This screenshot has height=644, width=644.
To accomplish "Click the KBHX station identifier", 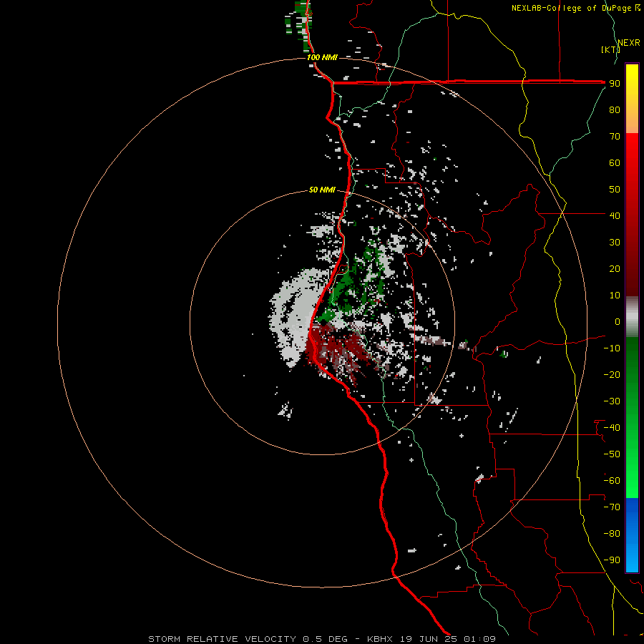I will (380, 639).
